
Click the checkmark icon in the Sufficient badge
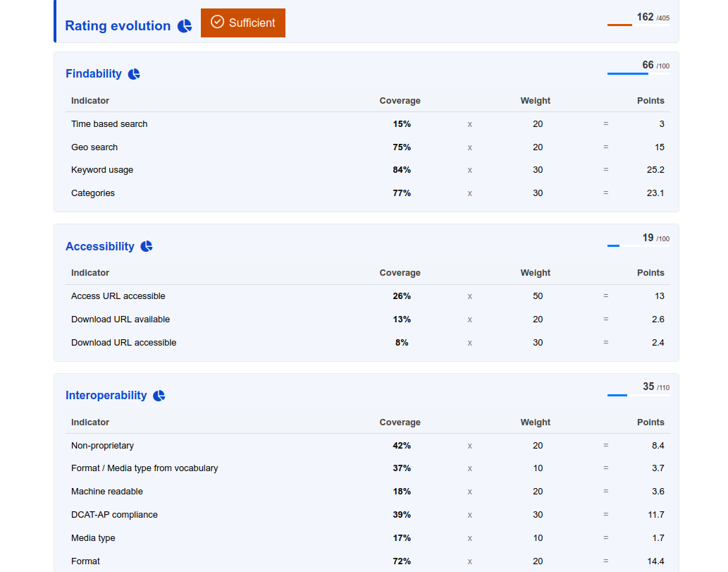click(x=218, y=23)
